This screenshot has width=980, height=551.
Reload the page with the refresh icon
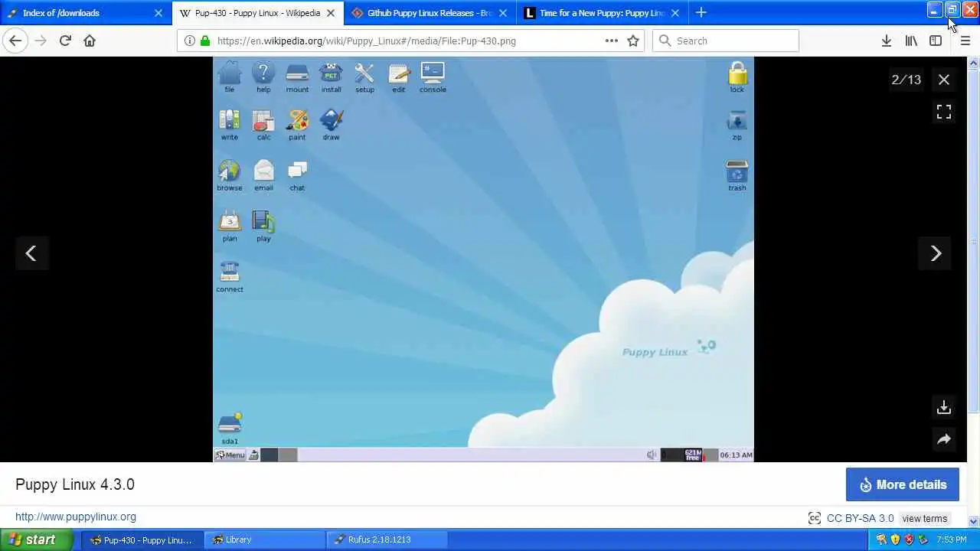[65, 41]
